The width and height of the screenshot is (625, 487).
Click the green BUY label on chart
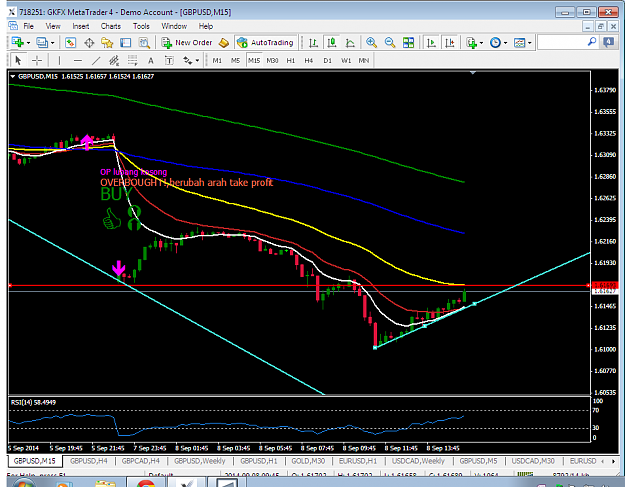tap(116, 194)
